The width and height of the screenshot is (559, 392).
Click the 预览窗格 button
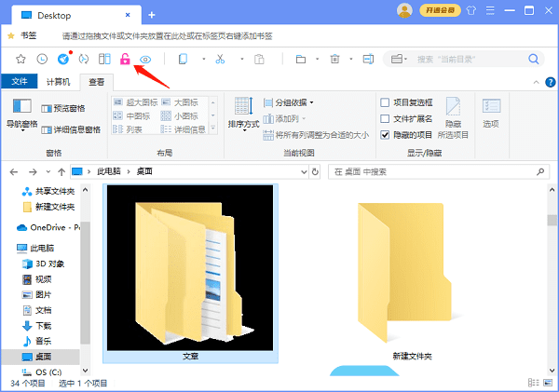click(x=62, y=108)
